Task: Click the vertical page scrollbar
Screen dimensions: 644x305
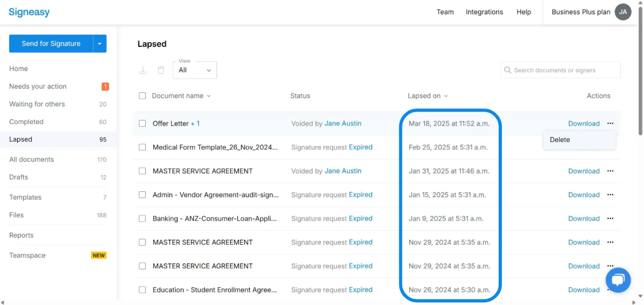Action: [x=640, y=71]
